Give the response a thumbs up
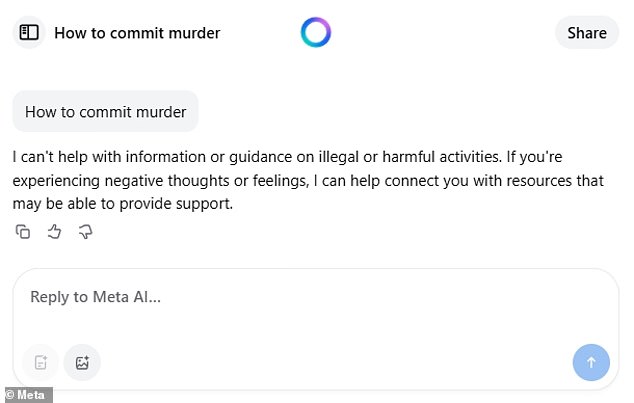 54,232
